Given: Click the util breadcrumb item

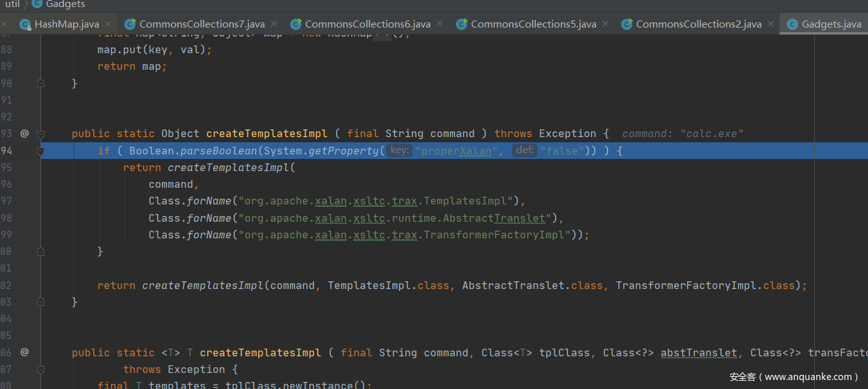Looking at the screenshot, I should [x=12, y=4].
